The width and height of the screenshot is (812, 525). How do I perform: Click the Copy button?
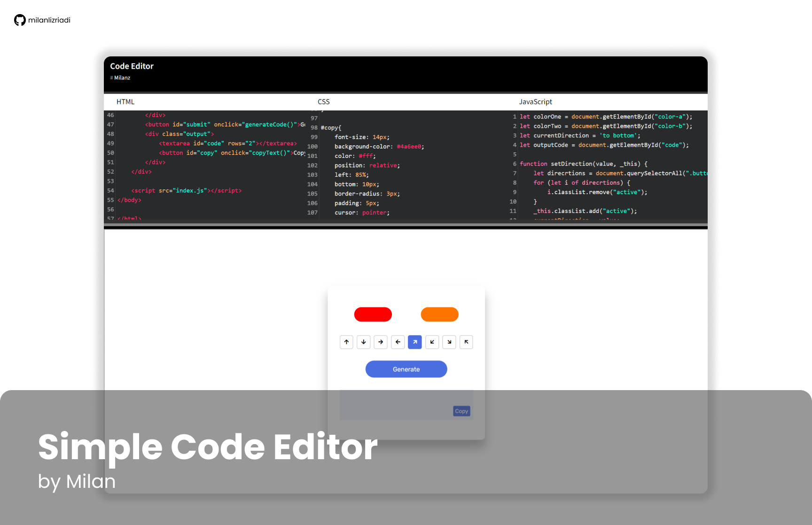462,411
